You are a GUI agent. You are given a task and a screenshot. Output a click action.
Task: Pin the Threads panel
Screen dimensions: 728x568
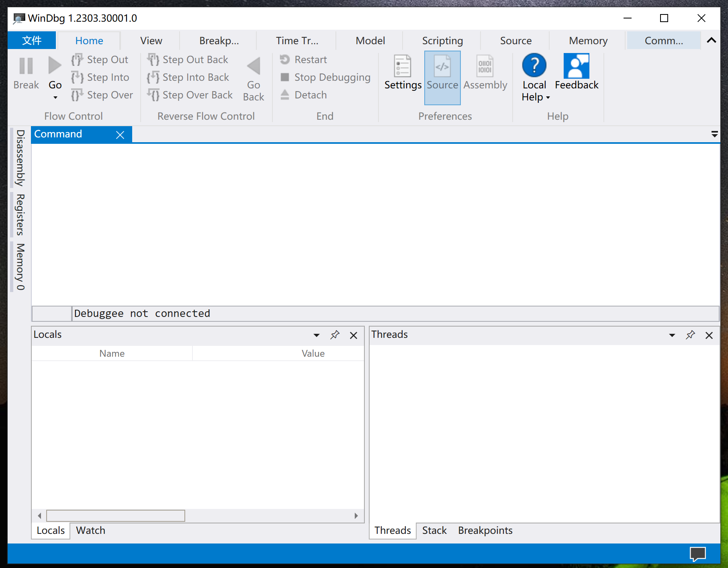tap(690, 335)
